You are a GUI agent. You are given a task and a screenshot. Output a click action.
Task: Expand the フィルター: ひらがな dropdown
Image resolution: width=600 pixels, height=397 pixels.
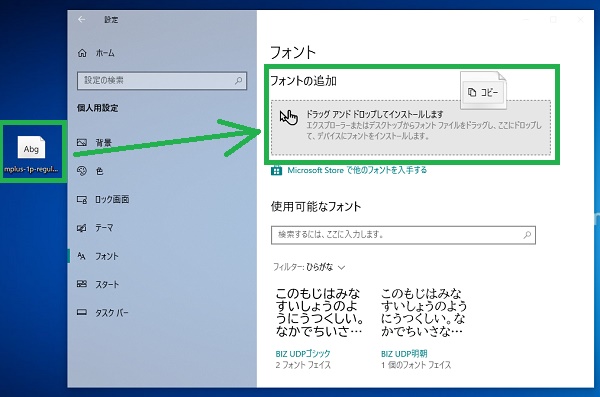(x=309, y=267)
